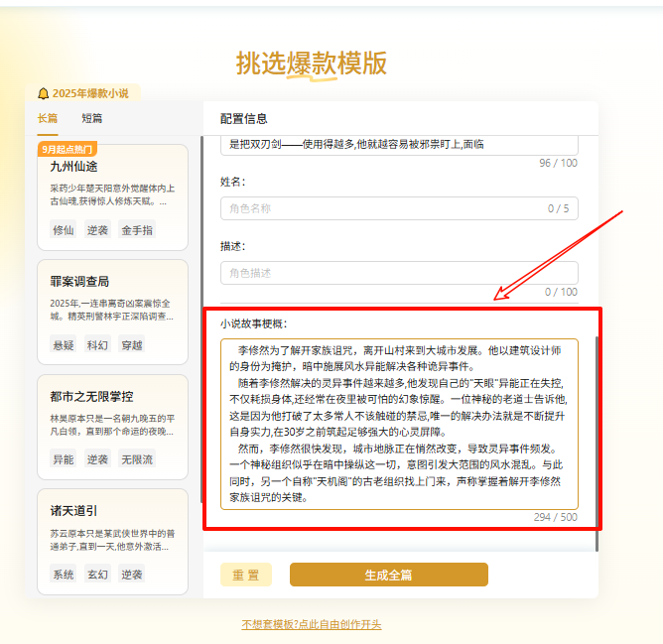Select the 诸天道引 template card
This screenshot has height=644, width=663.
112,542
